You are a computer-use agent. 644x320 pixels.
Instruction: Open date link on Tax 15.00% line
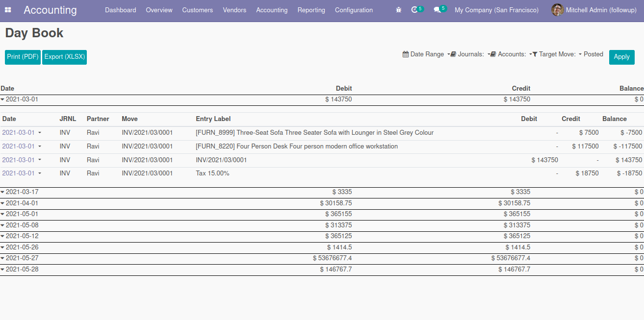19,173
